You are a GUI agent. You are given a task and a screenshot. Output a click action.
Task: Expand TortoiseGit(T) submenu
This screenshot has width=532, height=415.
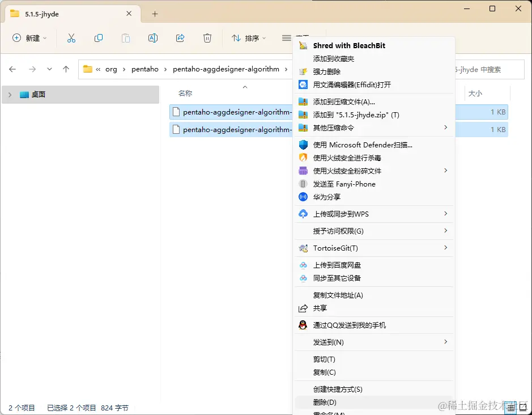click(374, 248)
